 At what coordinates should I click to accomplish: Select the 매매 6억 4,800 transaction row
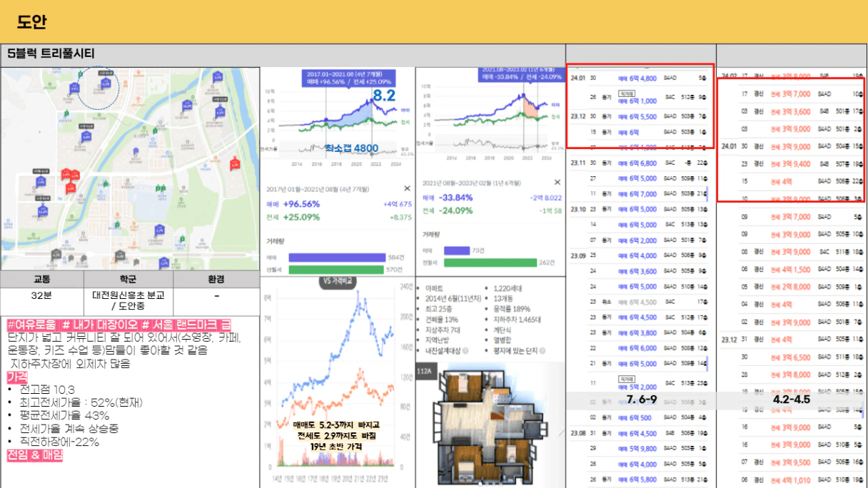pyautogui.click(x=640, y=78)
